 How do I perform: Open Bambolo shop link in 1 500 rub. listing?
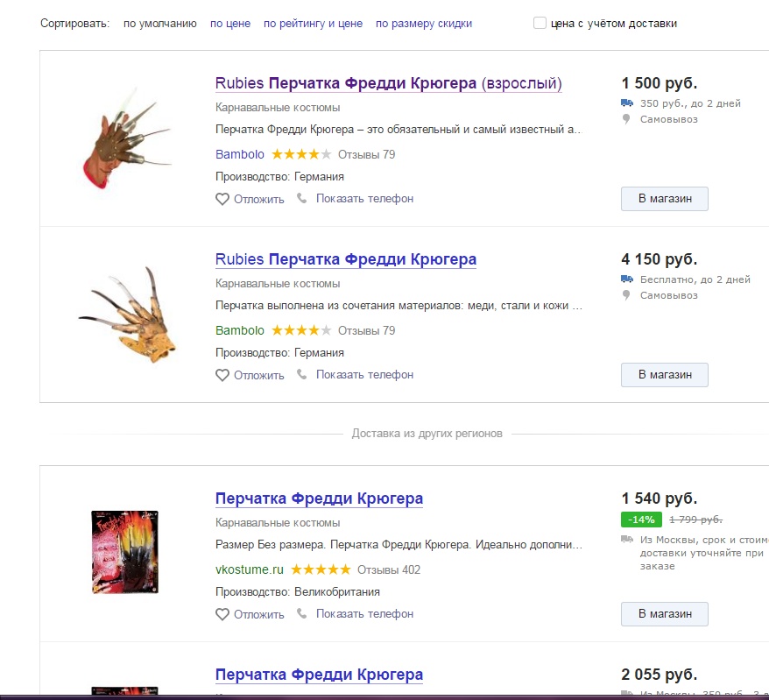(x=240, y=154)
